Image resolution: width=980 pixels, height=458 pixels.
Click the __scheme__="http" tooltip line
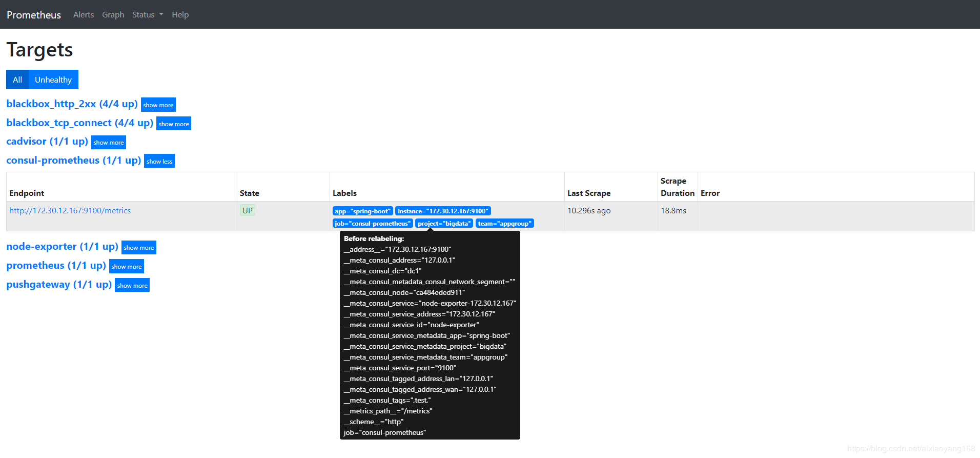click(374, 422)
